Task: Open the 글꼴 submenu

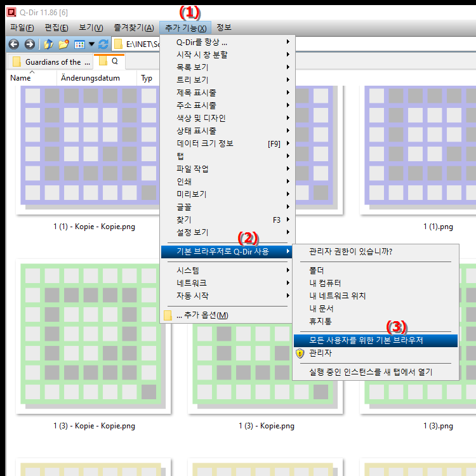Action: click(227, 207)
